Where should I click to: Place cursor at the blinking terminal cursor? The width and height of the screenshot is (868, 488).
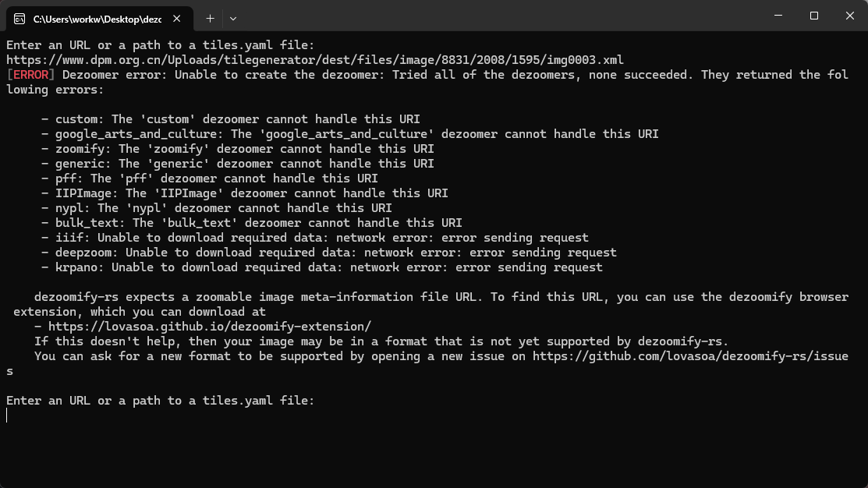coord(7,416)
